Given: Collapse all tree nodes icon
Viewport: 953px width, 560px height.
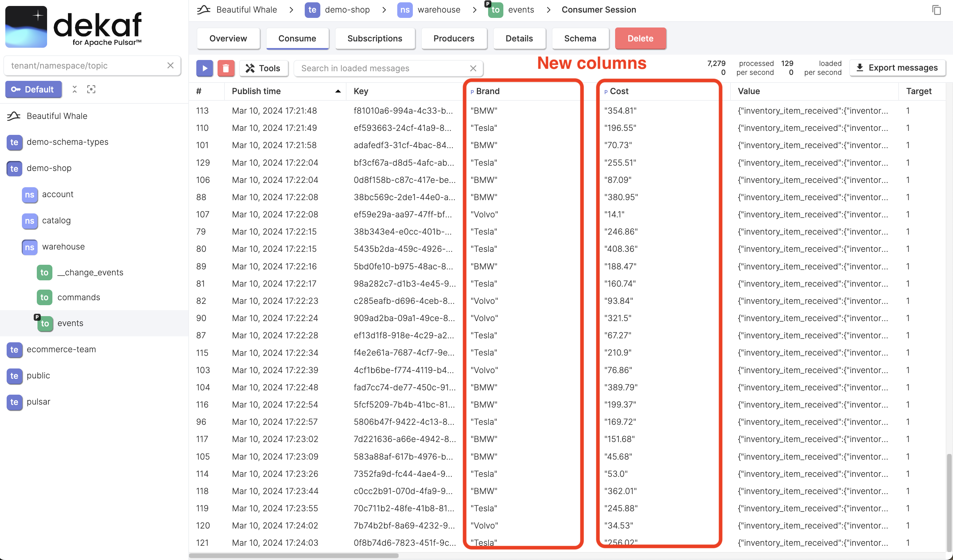Looking at the screenshot, I should 75,89.
